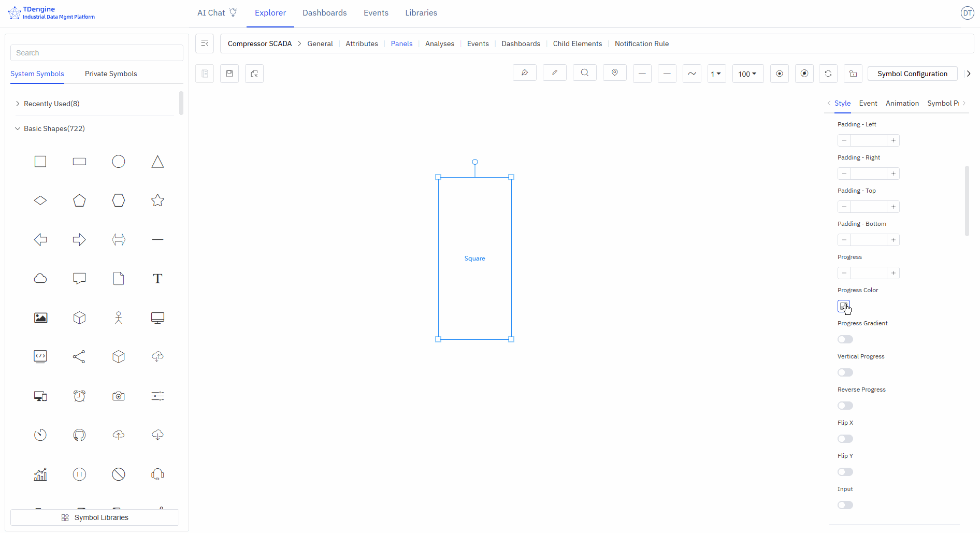Expand the Recently Used section

[x=17, y=103]
